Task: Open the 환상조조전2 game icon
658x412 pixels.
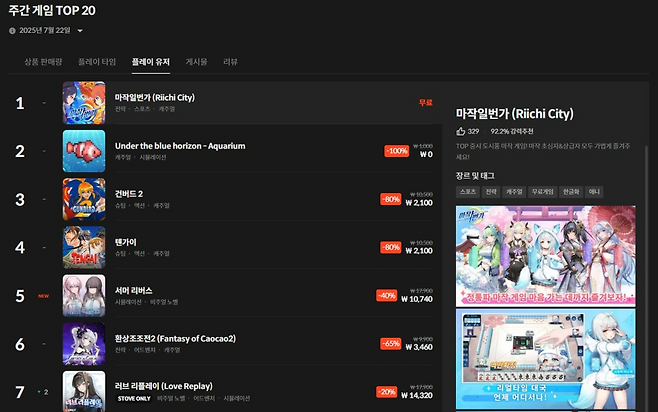Action: pos(84,344)
